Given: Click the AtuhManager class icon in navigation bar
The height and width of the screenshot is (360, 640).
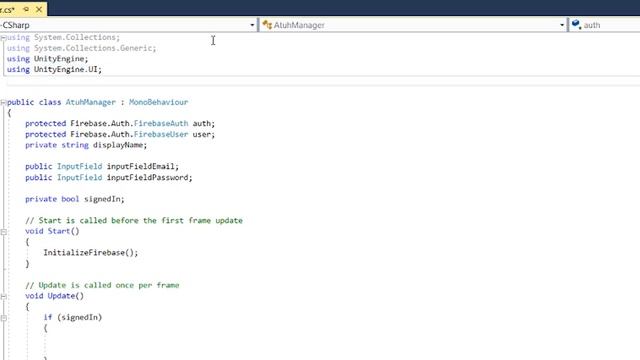Looking at the screenshot, I should click(x=267, y=25).
